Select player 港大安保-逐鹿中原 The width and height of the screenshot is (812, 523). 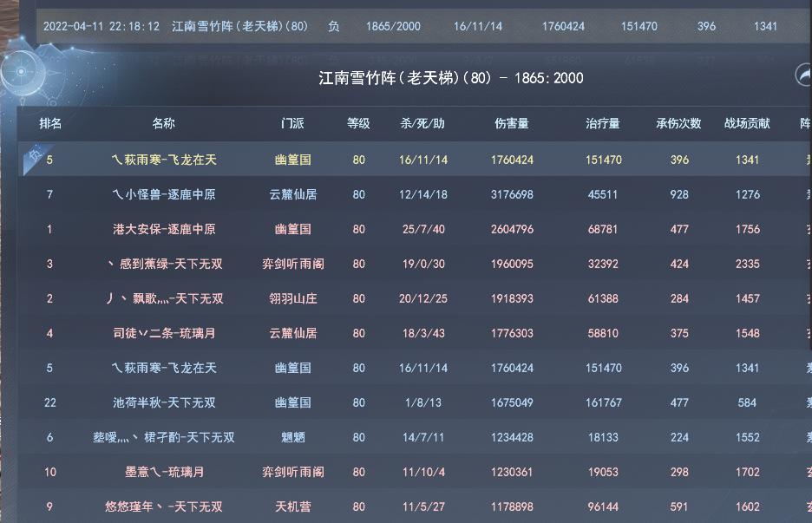164,229
